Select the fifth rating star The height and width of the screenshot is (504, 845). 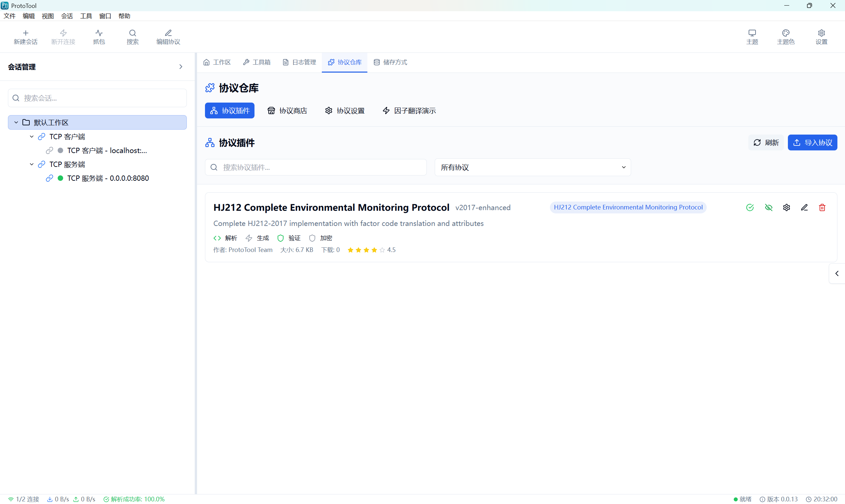point(382,250)
